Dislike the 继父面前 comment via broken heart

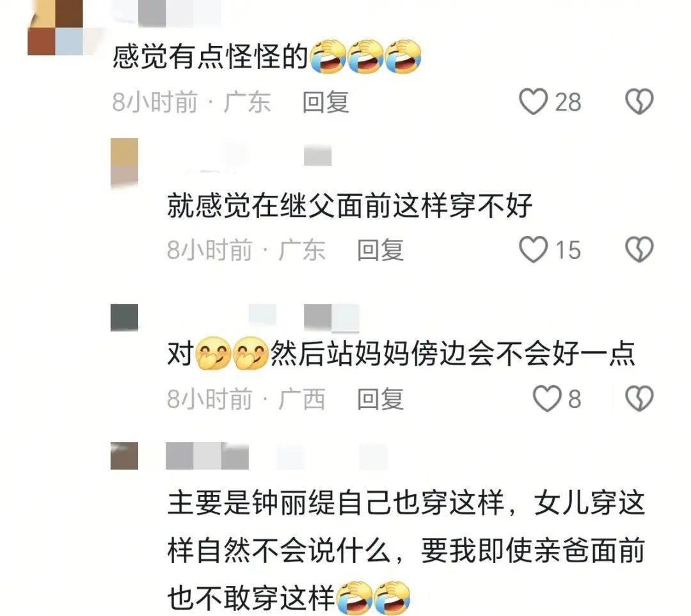click(x=639, y=250)
